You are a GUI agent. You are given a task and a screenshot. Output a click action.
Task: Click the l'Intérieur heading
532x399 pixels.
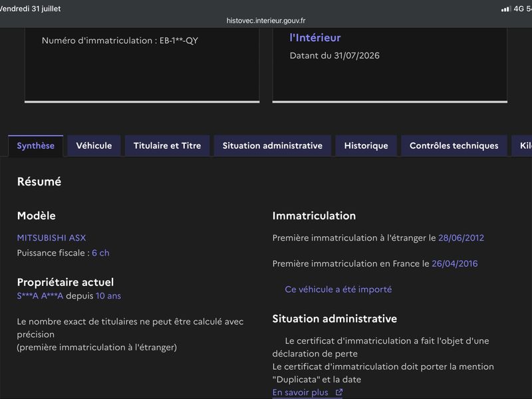(x=315, y=38)
